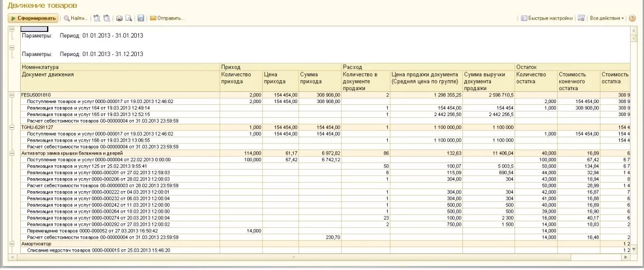Click the expand all groups icon
644x270 pixels.
pyautogui.click(x=97, y=18)
